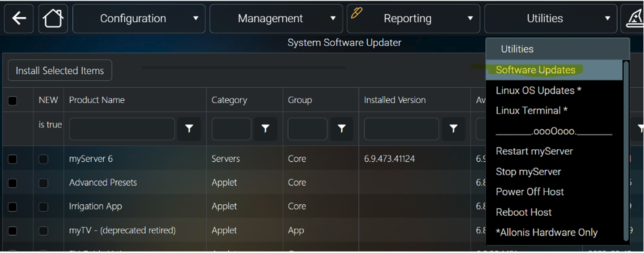
Task: Sort by Installed Version column header
Action: 395,100
